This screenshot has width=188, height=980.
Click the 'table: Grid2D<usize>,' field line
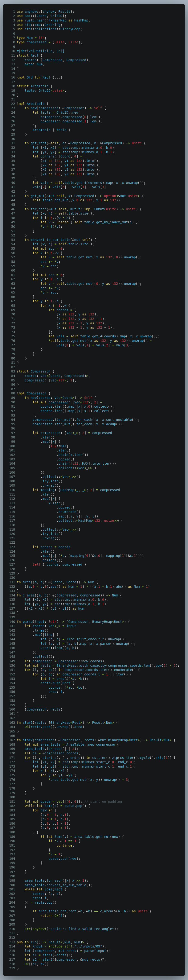click(x=46, y=91)
